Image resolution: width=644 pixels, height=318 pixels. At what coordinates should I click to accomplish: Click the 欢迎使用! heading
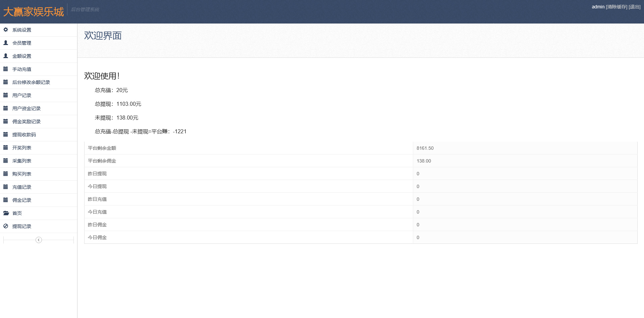[x=102, y=76]
